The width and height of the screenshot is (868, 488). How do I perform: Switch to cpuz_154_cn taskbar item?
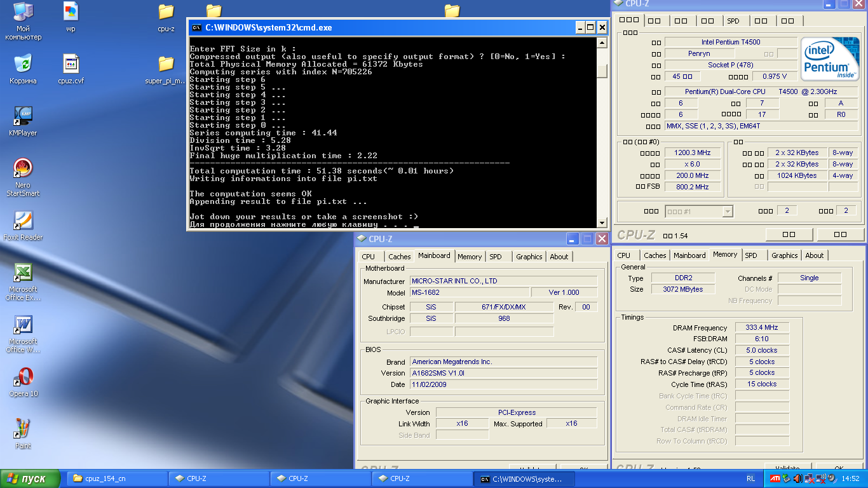pos(118,478)
